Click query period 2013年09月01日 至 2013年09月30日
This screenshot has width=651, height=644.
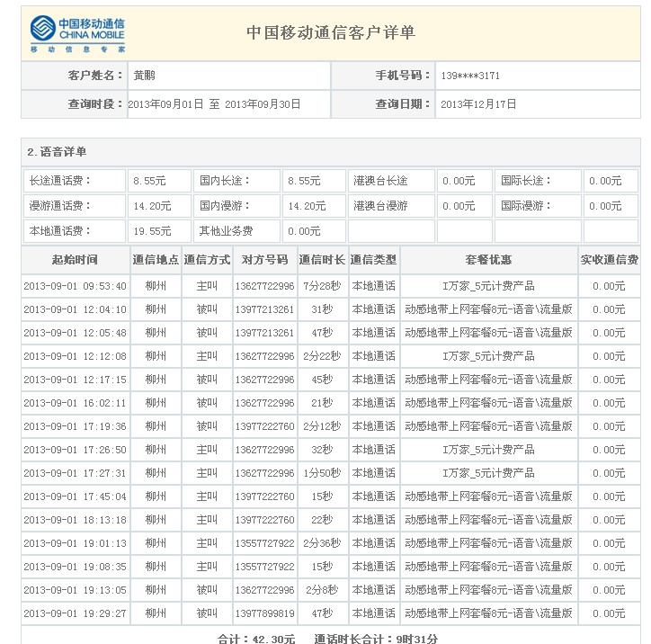(x=214, y=103)
